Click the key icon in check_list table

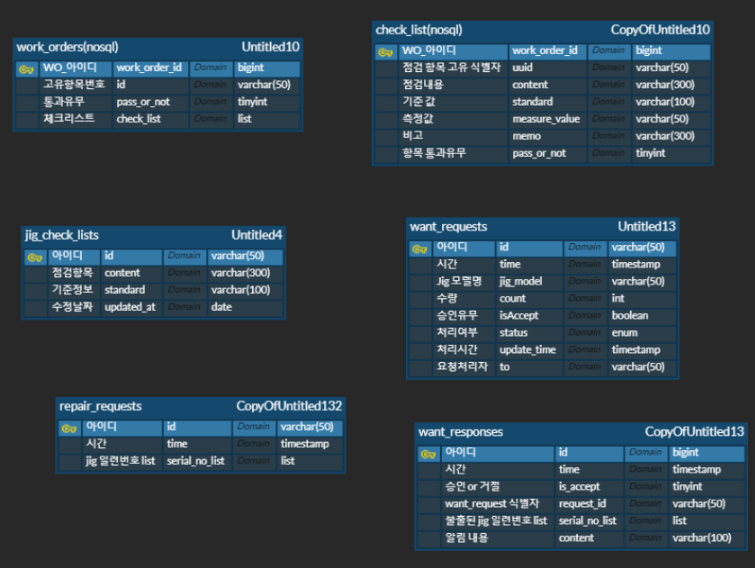(386, 51)
